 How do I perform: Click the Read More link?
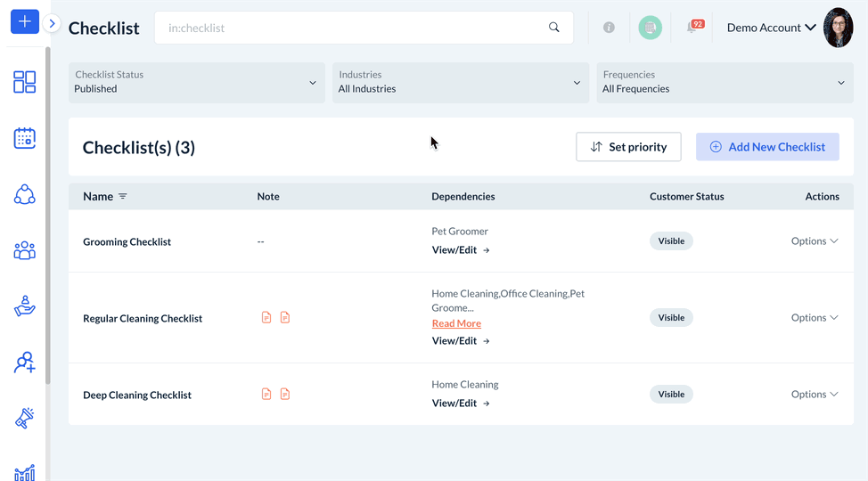coord(456,324)
